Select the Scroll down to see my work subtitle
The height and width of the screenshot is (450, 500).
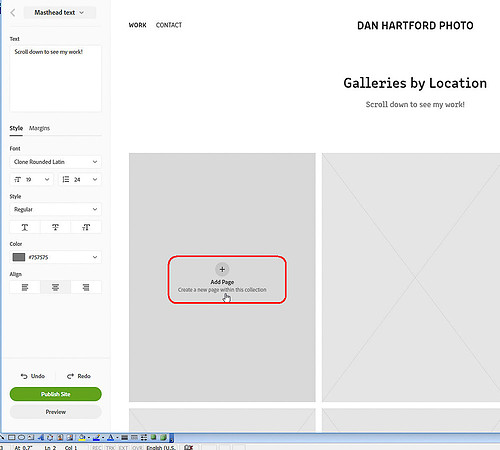[x=415, y=104]
